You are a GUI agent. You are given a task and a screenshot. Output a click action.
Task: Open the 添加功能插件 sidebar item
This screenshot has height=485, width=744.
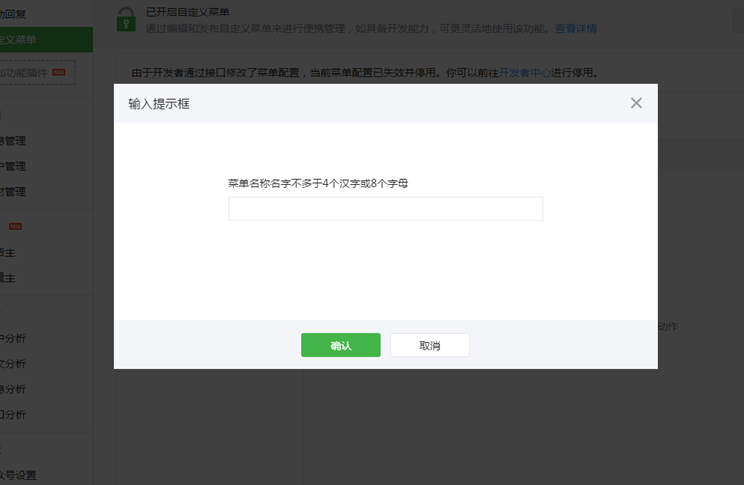click(37, 73)
